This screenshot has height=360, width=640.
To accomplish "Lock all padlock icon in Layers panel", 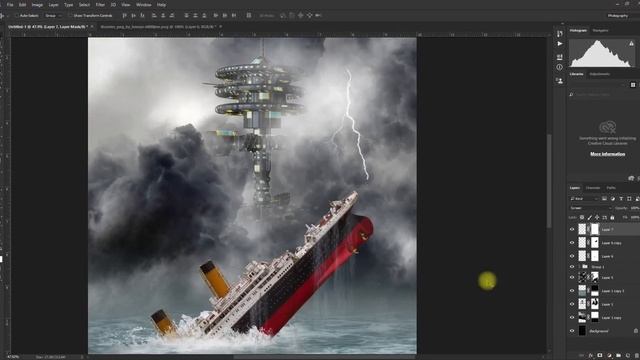I will click(x=612, y=218).
